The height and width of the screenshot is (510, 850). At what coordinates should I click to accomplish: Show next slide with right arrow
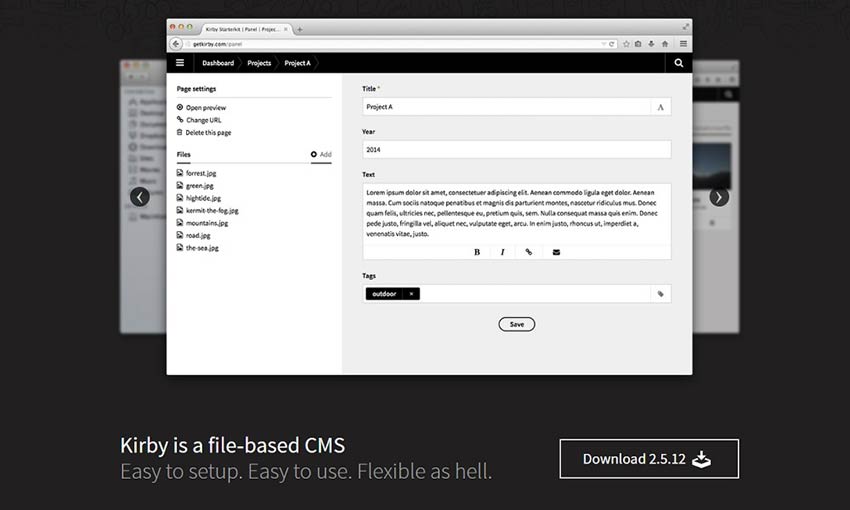[x=719, y=197]
